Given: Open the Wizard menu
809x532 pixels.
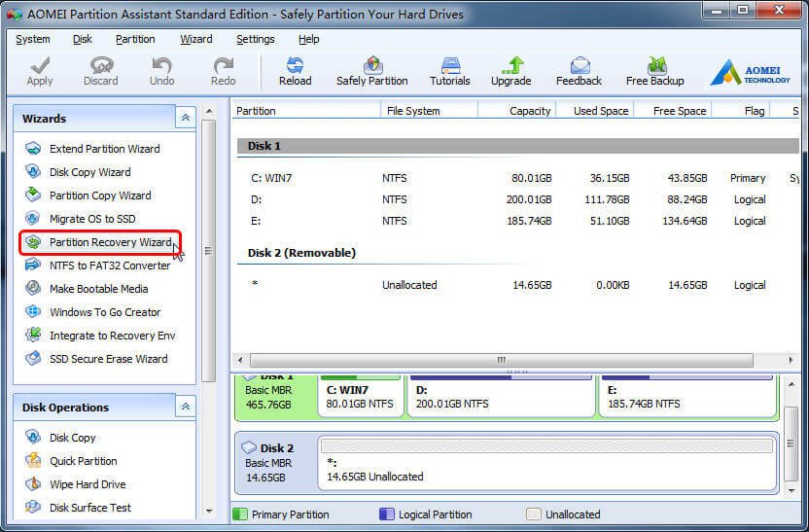Looking at the screenshot, I should (x=196, y=39).
